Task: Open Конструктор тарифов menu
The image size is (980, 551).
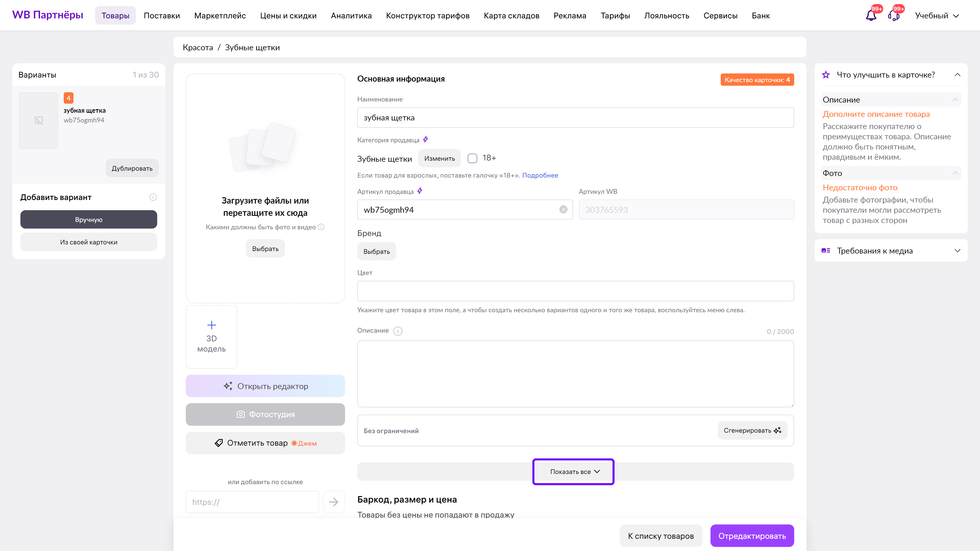Action: pyautogui.click(x=428, y=16)
